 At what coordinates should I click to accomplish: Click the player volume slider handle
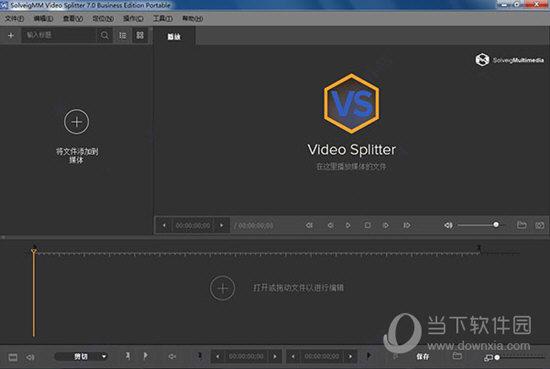[x=496, y=224]
